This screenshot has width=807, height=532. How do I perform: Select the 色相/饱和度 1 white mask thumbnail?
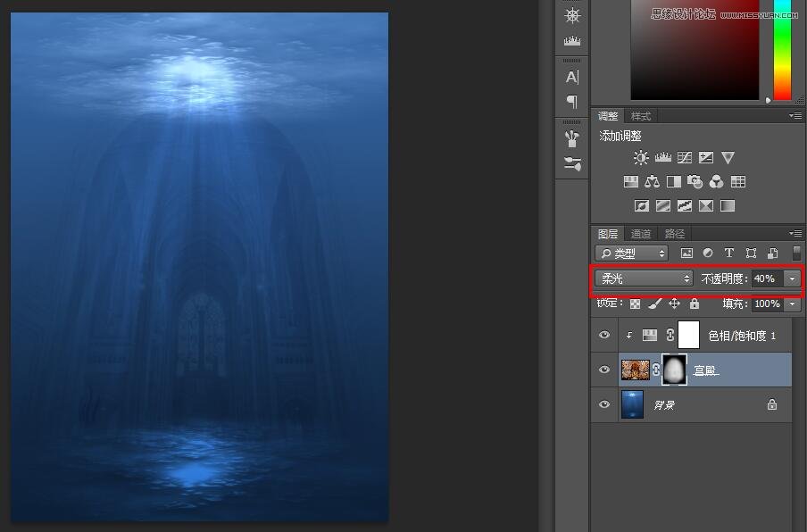(688, 335)
